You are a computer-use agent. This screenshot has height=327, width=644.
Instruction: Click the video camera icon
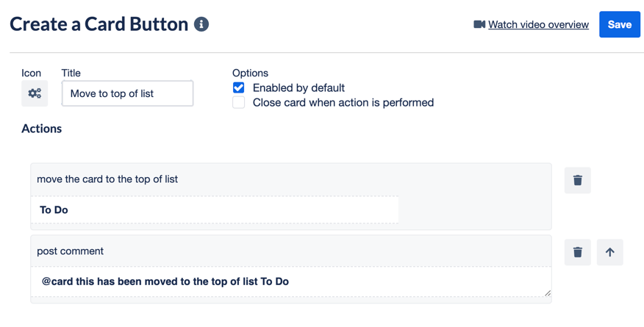tap(479, 25)
